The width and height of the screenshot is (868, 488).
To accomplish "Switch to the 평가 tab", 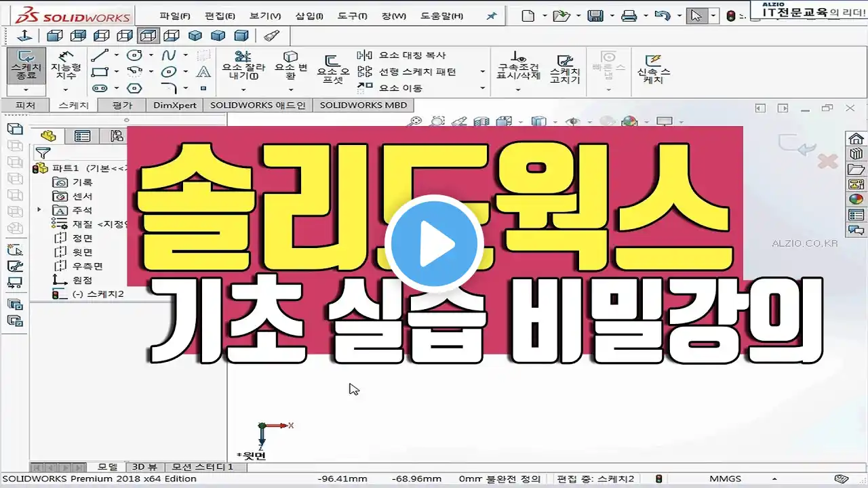I will (x=123, y=105).
